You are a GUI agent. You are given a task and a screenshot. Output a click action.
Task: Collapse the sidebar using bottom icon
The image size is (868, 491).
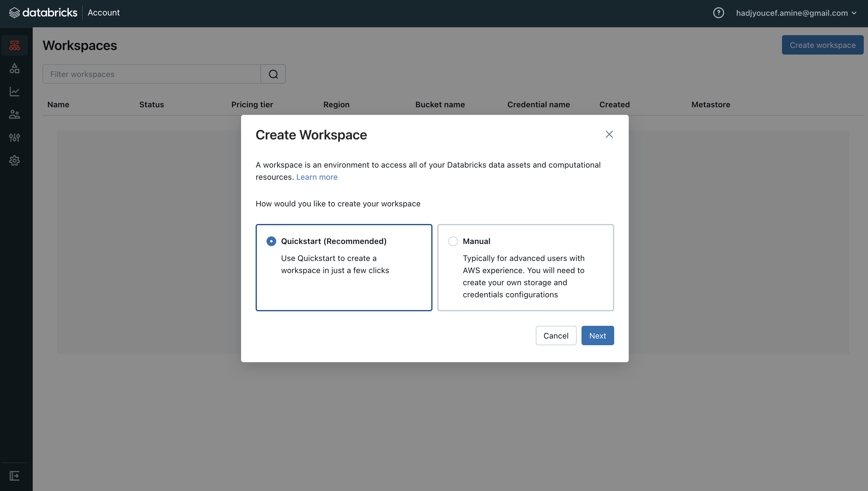click(15, 476)
